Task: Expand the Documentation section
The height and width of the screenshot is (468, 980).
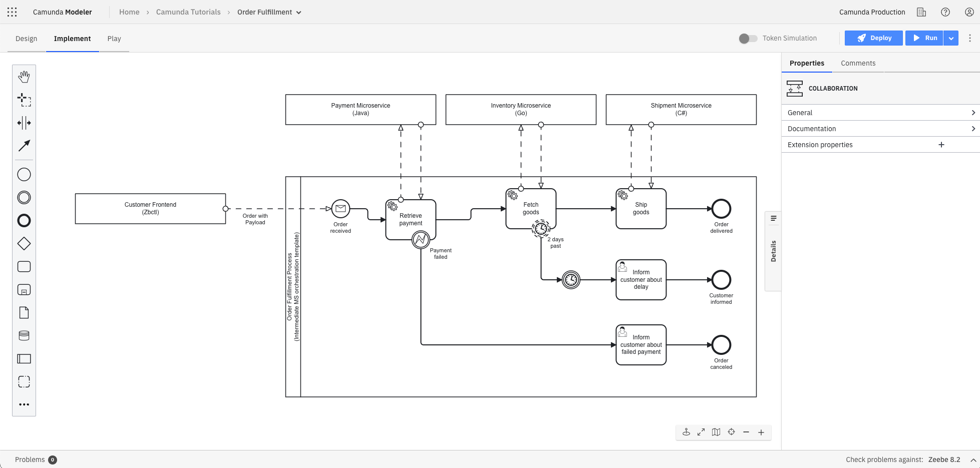Action: [881, 129]
